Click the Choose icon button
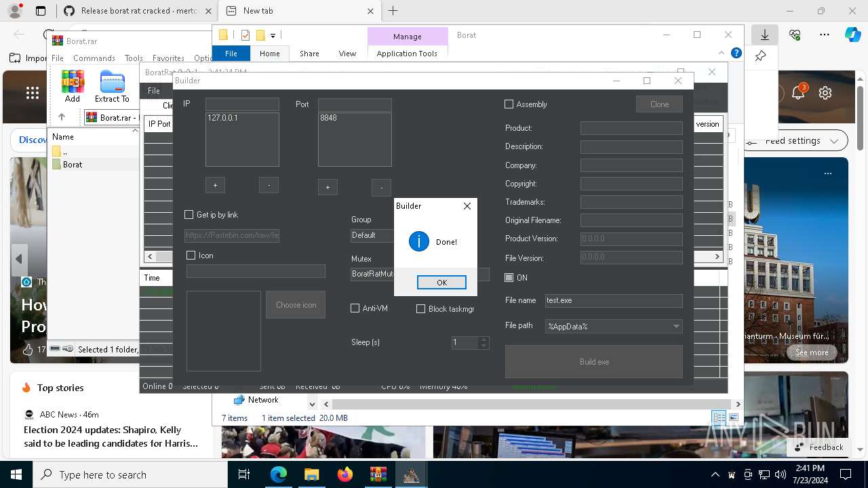868x488 pixels. [296, 305]
